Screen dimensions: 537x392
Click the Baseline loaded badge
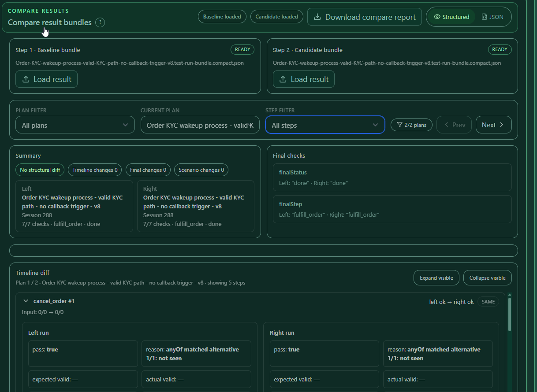point(222,17)
